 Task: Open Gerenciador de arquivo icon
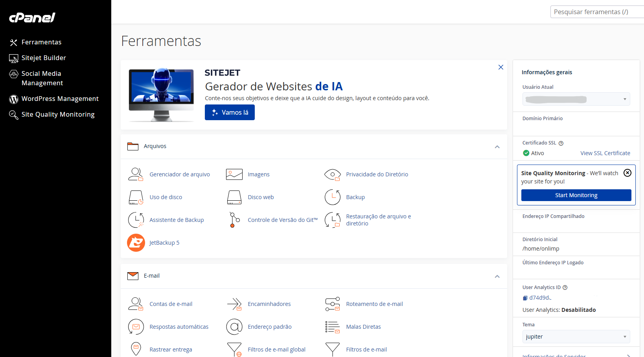[x=136, y=174]
